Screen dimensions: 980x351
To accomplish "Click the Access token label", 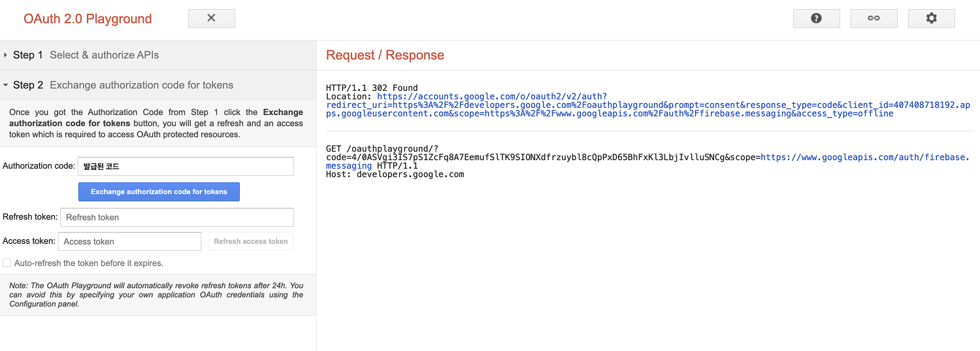I will click(x=29, y=241).
